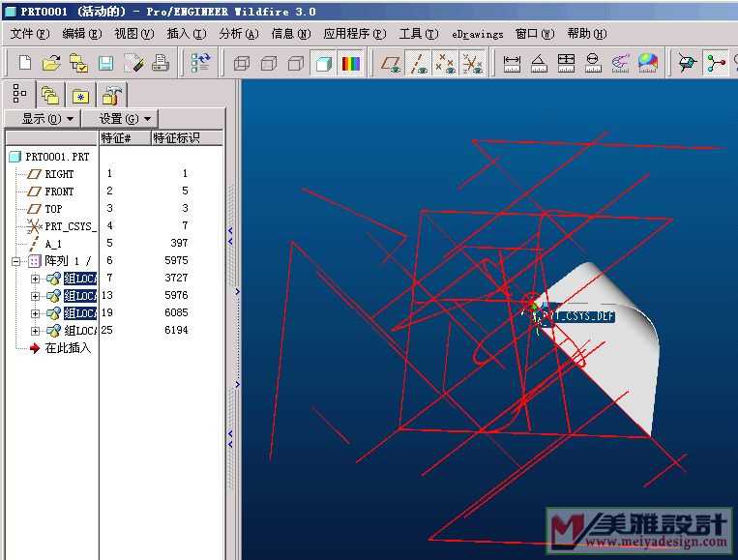Expand the group LOCAL row with feature 13
This screenshot has height=560, width=738.
pyautogui.click(x=35, y=296)
